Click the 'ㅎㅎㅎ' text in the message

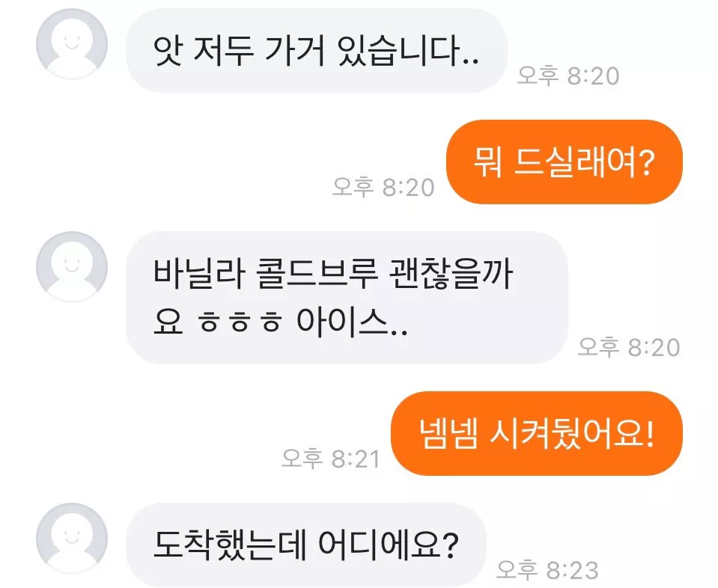(x=240, y=322)
